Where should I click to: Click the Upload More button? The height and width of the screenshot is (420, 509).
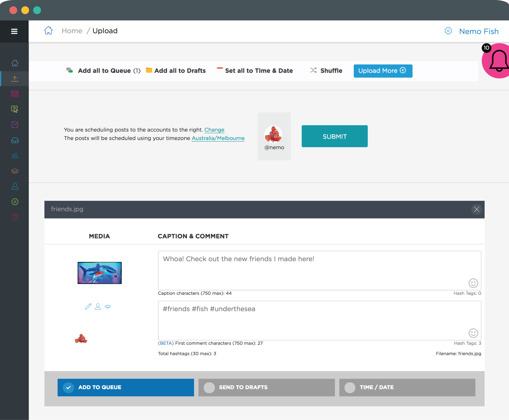click(x=383, y=71)
